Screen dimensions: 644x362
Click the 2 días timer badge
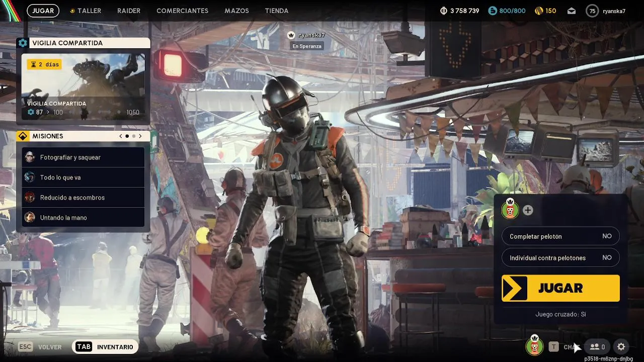pyautogui.click(x=44, y=64)
